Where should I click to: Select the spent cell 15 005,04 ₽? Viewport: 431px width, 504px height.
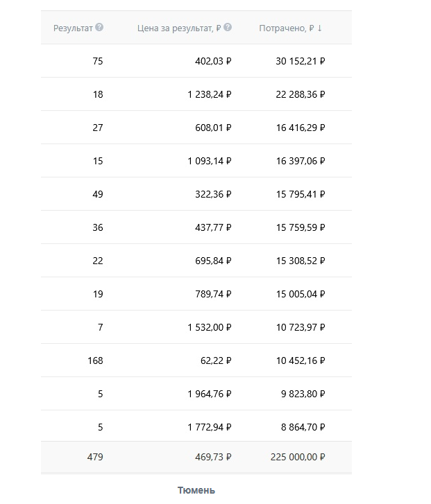point(301,294)
